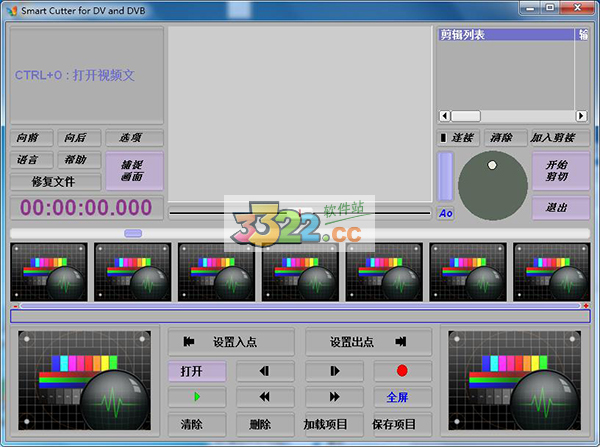Screen dimensions: 600x447
Task: Toggle the 连接 merge checkbox
Action: (458, 137)
